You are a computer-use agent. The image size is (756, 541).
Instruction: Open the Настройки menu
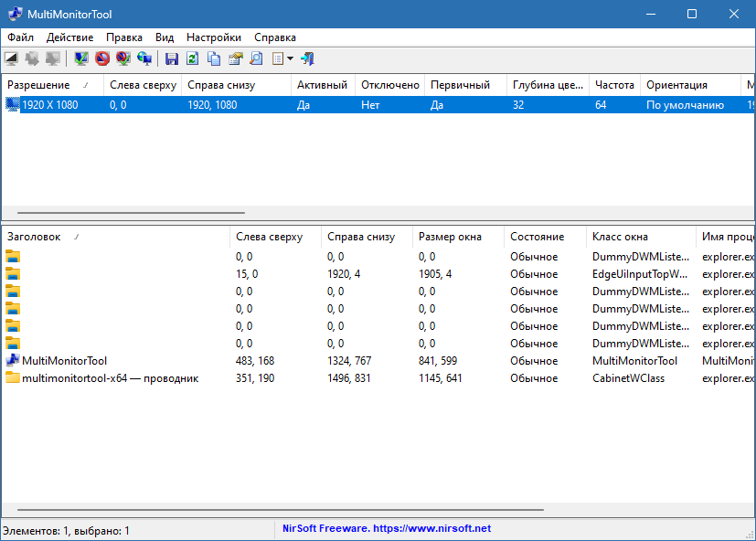coord(214,37)
